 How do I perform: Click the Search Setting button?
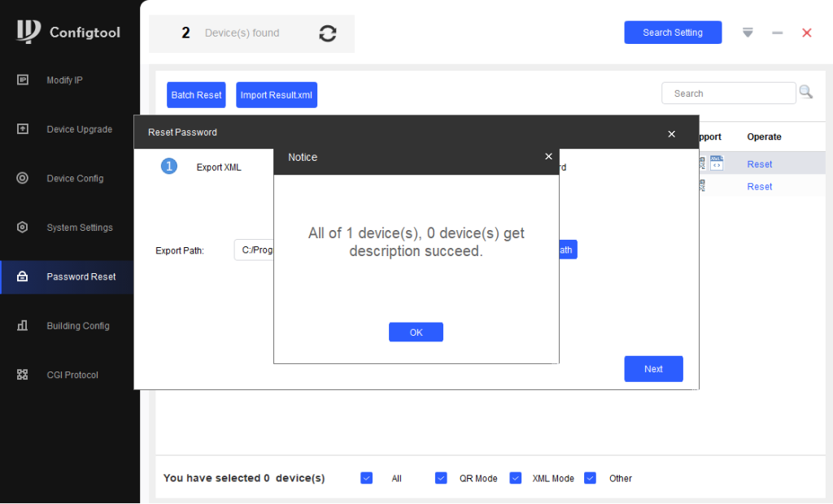pos(673,33)
